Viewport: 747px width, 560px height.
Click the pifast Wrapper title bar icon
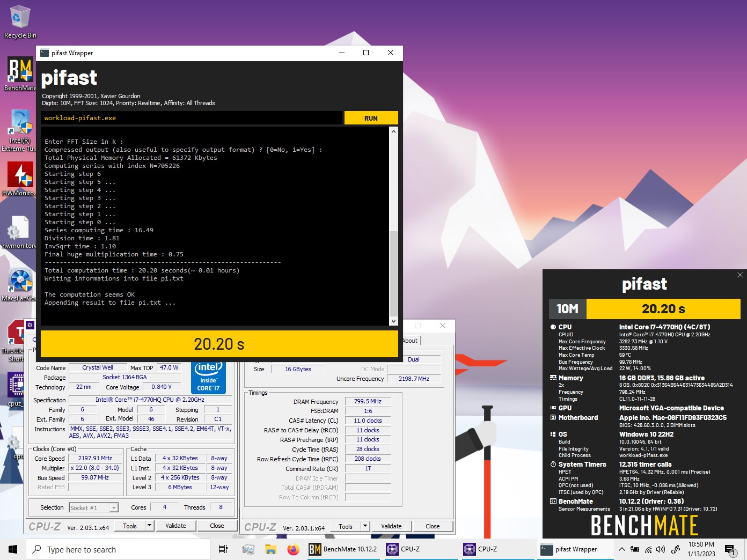click(x=45, y=53)
